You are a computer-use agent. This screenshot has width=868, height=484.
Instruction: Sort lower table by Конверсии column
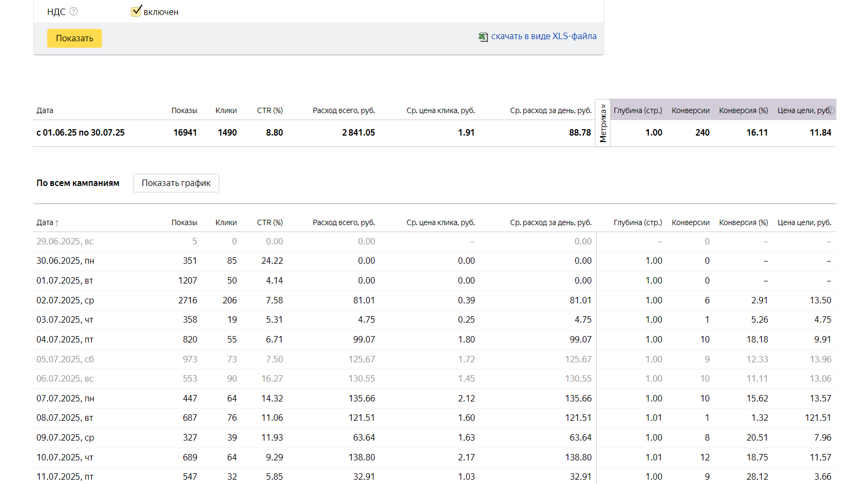pos(690,222)
